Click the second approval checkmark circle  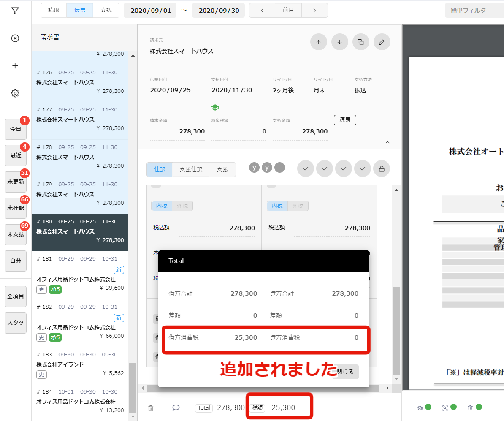coord(325,168)
